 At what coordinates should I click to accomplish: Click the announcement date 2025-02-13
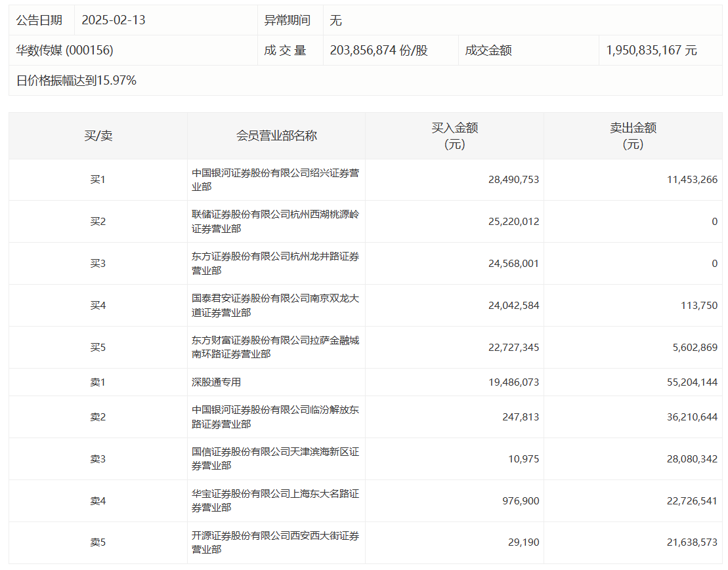tap(114, 20)
